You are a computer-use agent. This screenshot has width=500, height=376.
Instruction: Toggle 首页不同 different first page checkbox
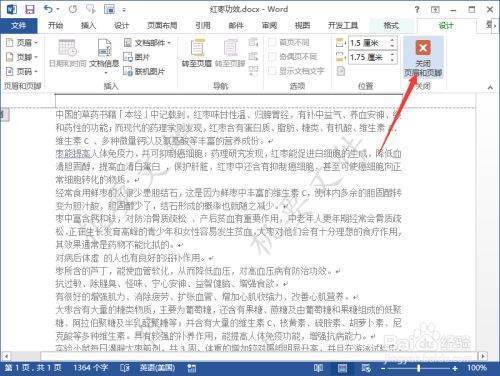point(272,42)
